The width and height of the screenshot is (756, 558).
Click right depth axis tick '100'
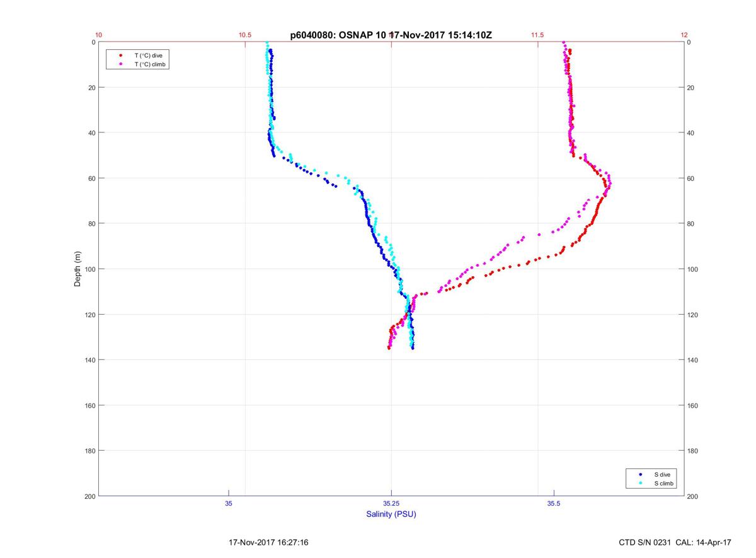[693, 269]
